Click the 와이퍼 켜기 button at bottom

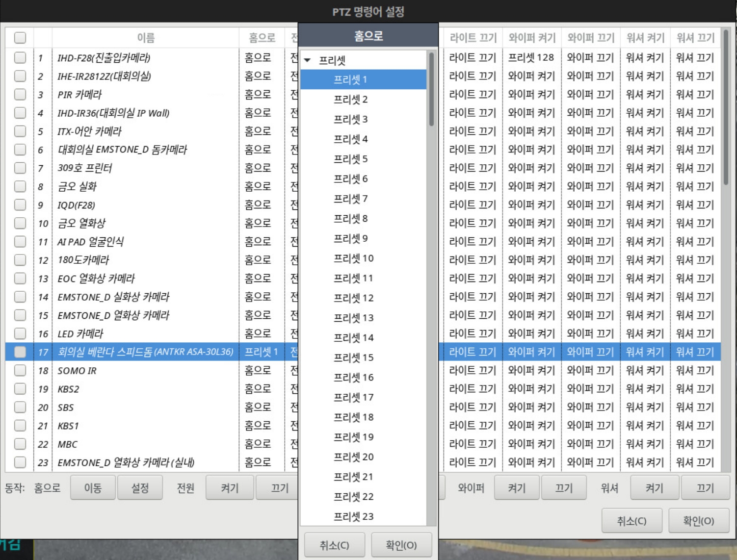pyautogui.click(x=517, y=488)
